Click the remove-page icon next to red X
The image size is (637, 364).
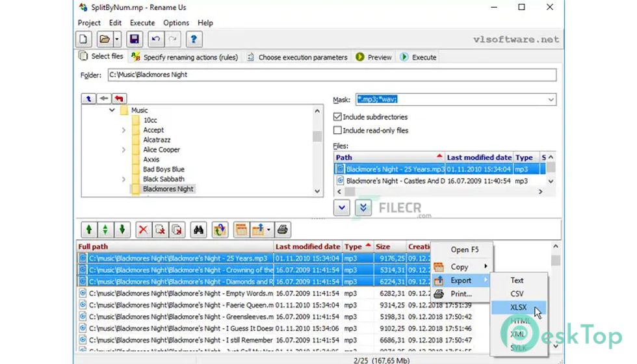pyautogui.click(x=160, y=230)
